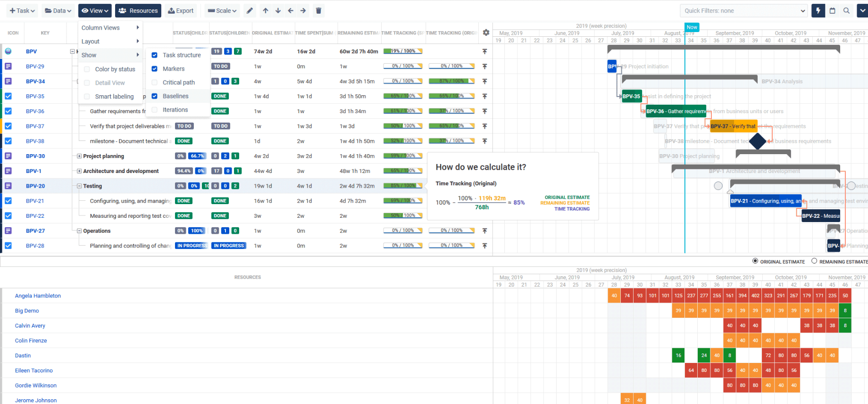The image size is (868, 404).
Task: Enable the Critical path checkbox
Action: point(154,82)
